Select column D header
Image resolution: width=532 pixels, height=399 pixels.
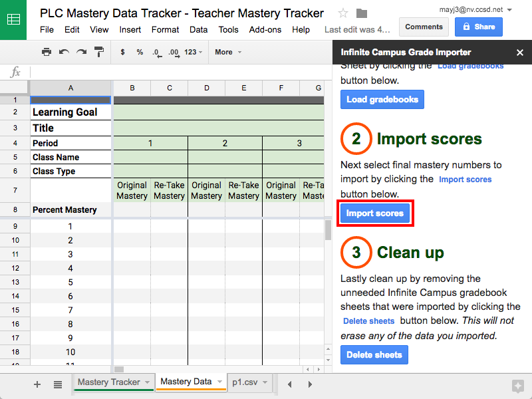tap(207, 88)
